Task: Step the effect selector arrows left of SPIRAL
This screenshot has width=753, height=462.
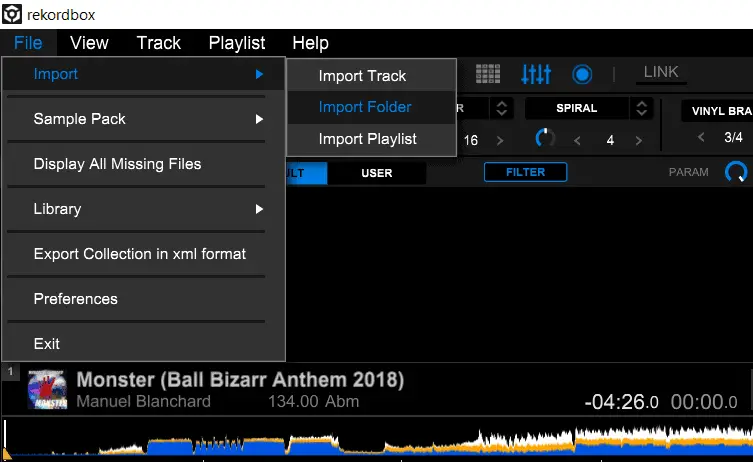Action: click(501, 108)
